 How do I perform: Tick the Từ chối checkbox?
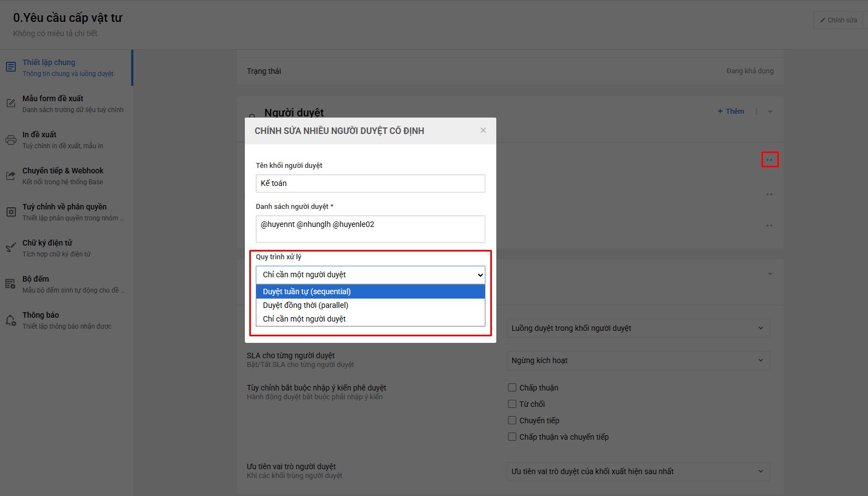512,404
